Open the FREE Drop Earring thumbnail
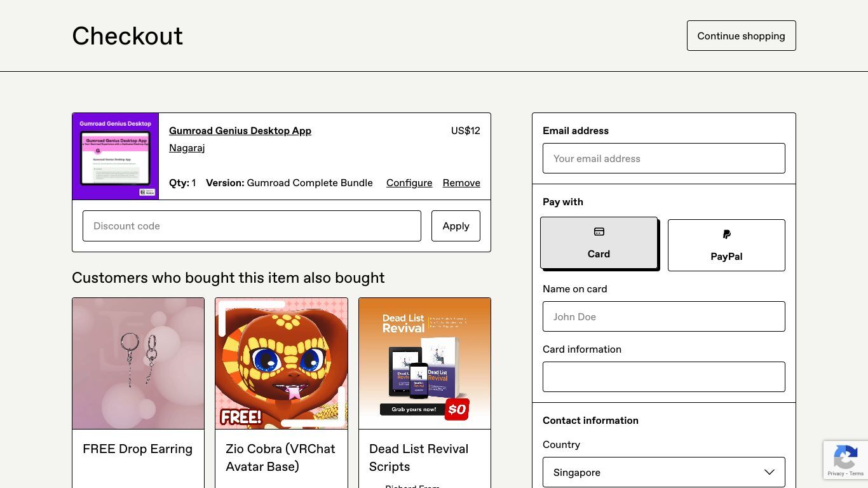868x488 pixels. [x=139, y=363]
